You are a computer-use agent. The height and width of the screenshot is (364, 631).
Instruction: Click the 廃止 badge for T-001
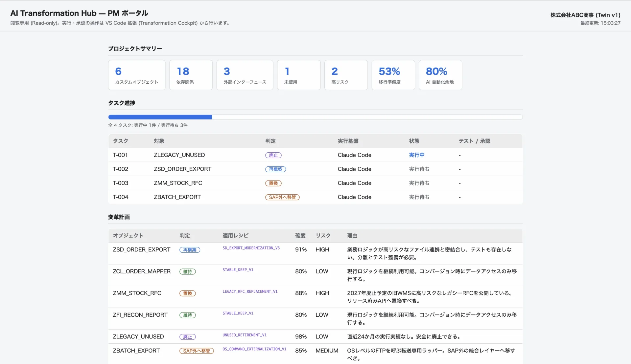pyautogui.click(x=273, y=155)
